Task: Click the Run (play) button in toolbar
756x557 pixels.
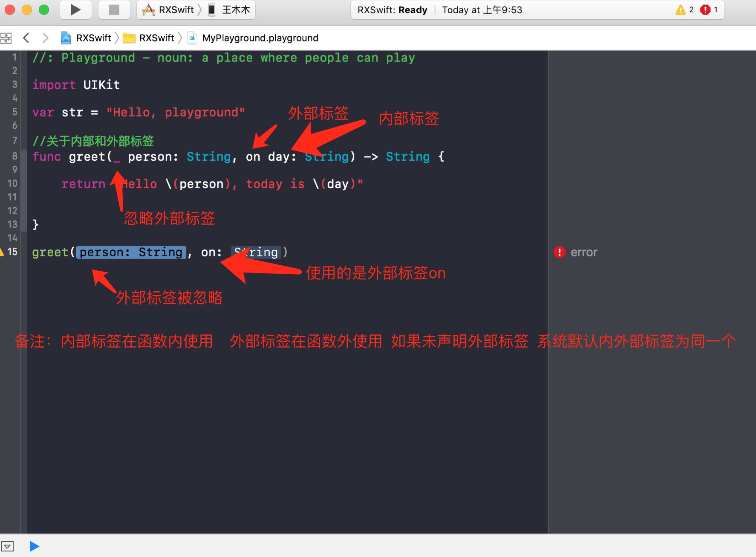Action: pos(75,10)
